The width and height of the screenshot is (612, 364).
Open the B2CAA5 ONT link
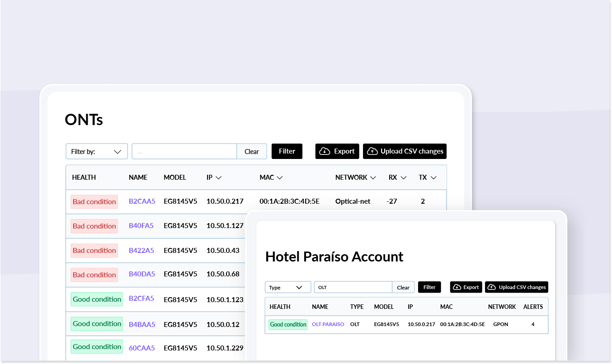pos(142,201)
